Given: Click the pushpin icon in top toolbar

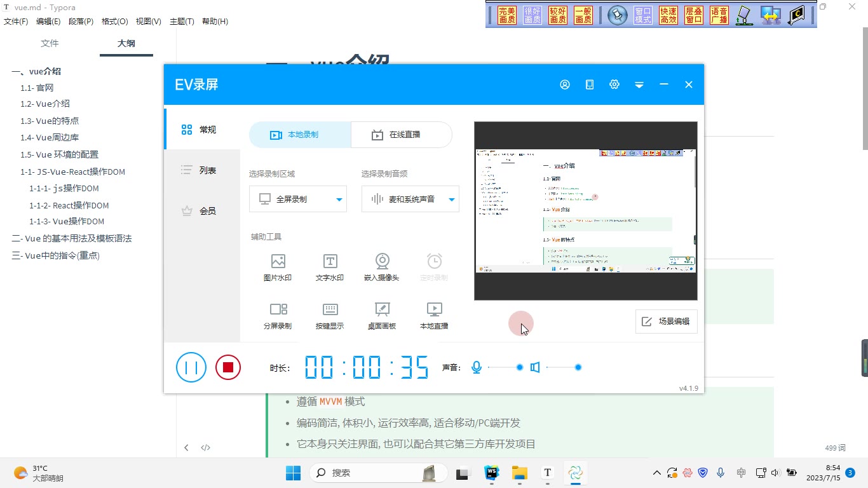Looking at the screenshot, I should point(617,15).
